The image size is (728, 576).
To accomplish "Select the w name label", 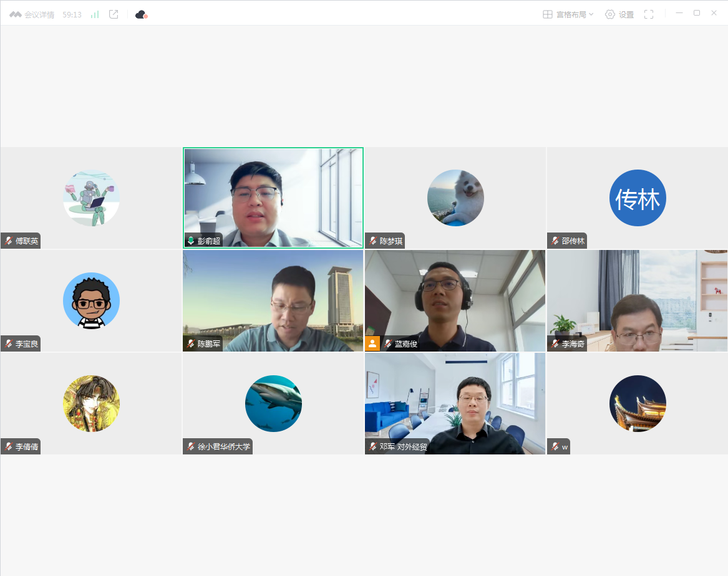I will (x=565, y=447).
